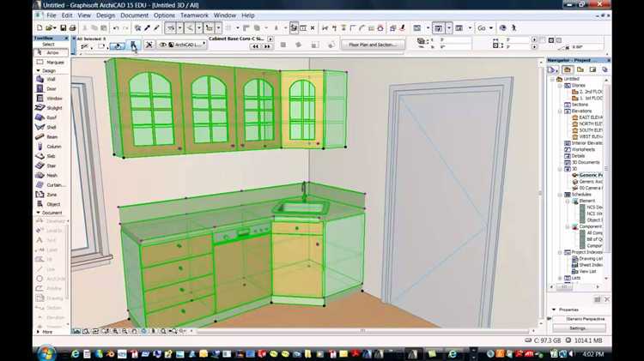
Task: Open the Open-file dropdown arrow
Action: pos(55,28)
